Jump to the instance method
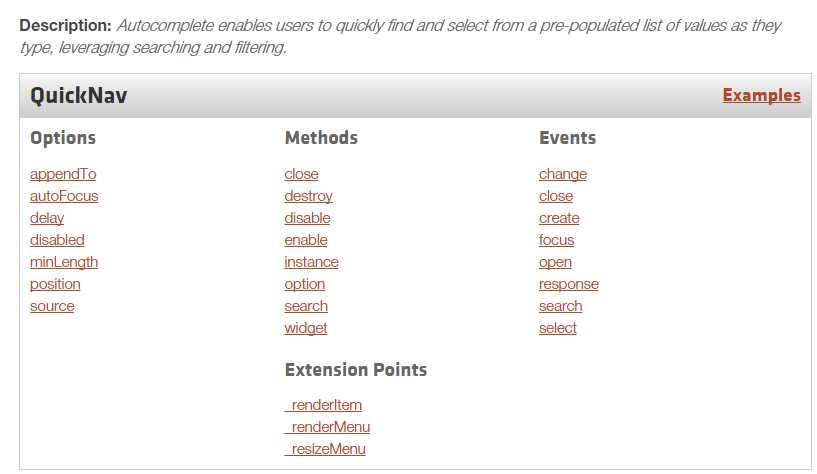Viewport: 817px width, 474px height. (x=312, y=262)
